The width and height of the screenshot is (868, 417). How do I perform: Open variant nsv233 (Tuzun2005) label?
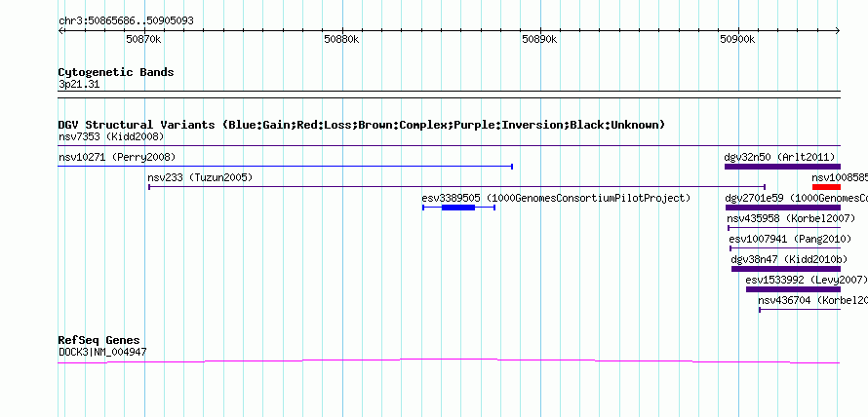pos(200,177)
